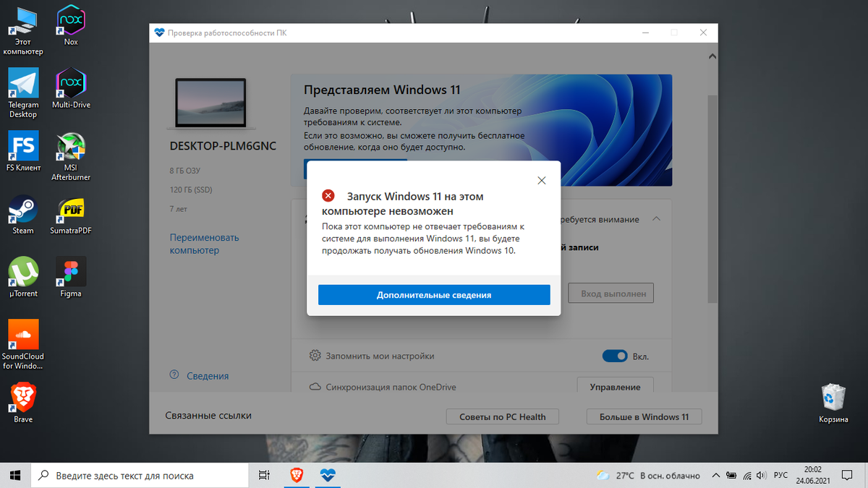
Task: Open the Windows Start menu
Action: click(x=14, y=475)
